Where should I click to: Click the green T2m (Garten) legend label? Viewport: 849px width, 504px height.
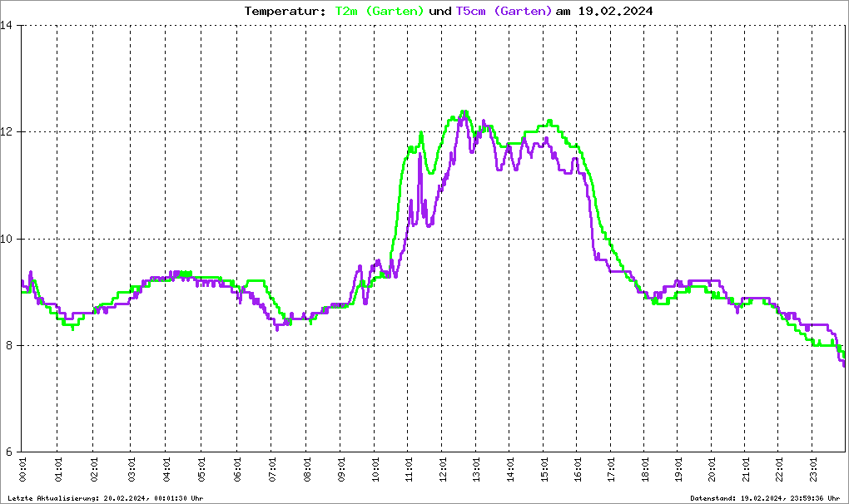(x=379, y=11)
